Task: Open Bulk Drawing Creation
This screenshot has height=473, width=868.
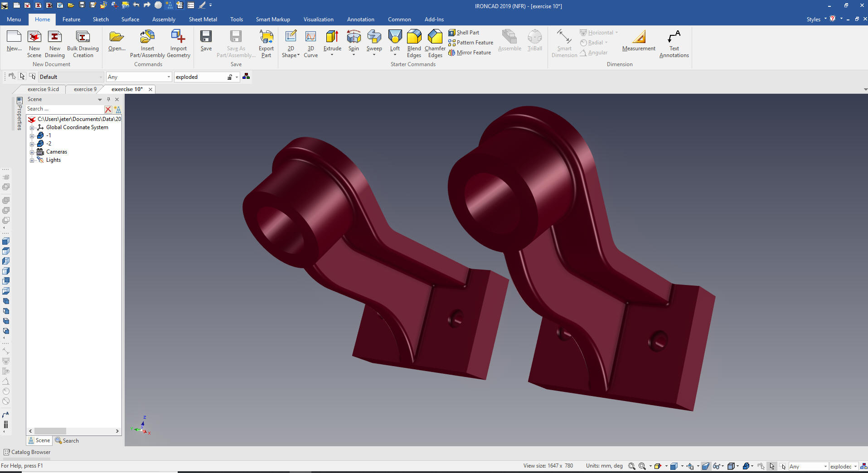Action: pos(83,43)
